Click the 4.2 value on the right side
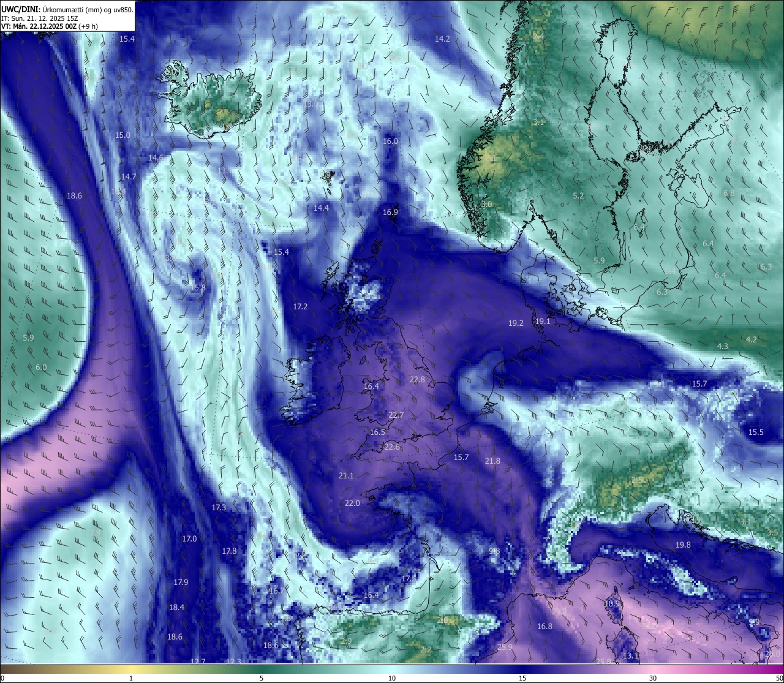Viewport: 784px width, 683px height. (x=752, y=339)
